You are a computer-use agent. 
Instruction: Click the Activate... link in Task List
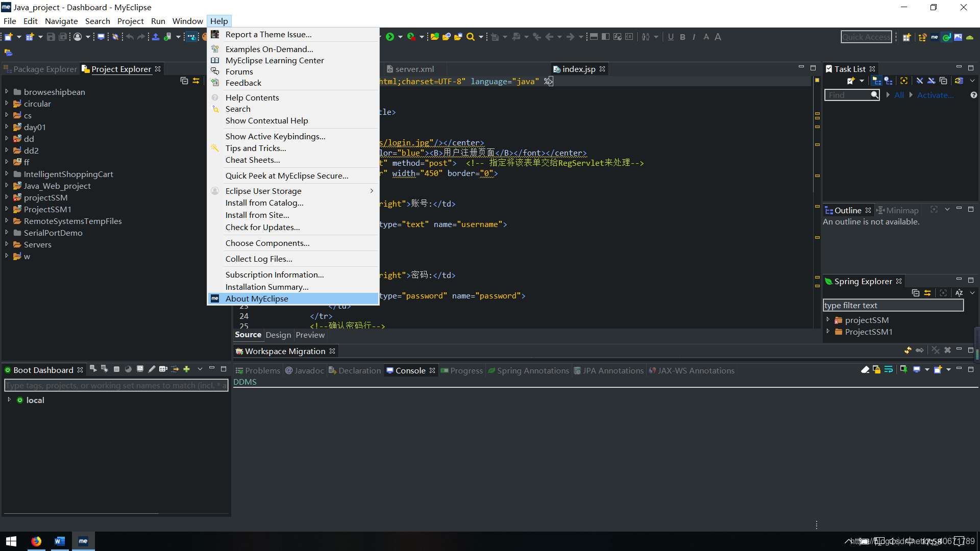point(935,95)
